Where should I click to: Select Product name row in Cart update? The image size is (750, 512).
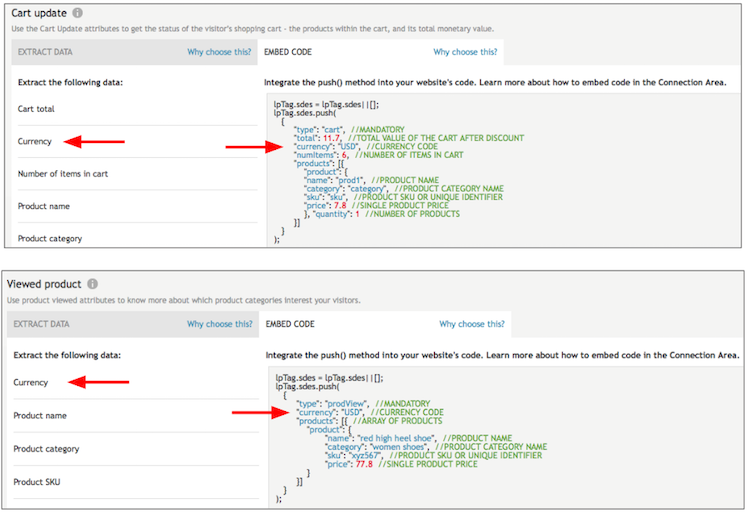(x=137, y=206)
